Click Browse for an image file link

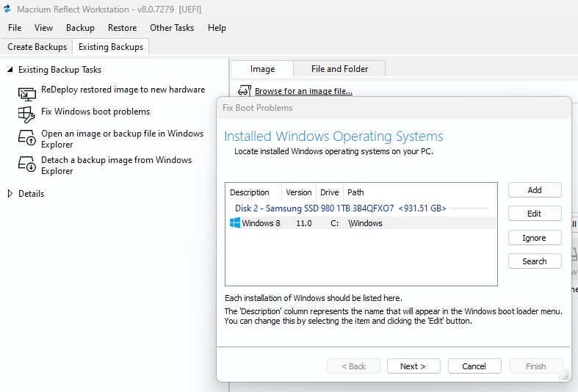[303, 91]
